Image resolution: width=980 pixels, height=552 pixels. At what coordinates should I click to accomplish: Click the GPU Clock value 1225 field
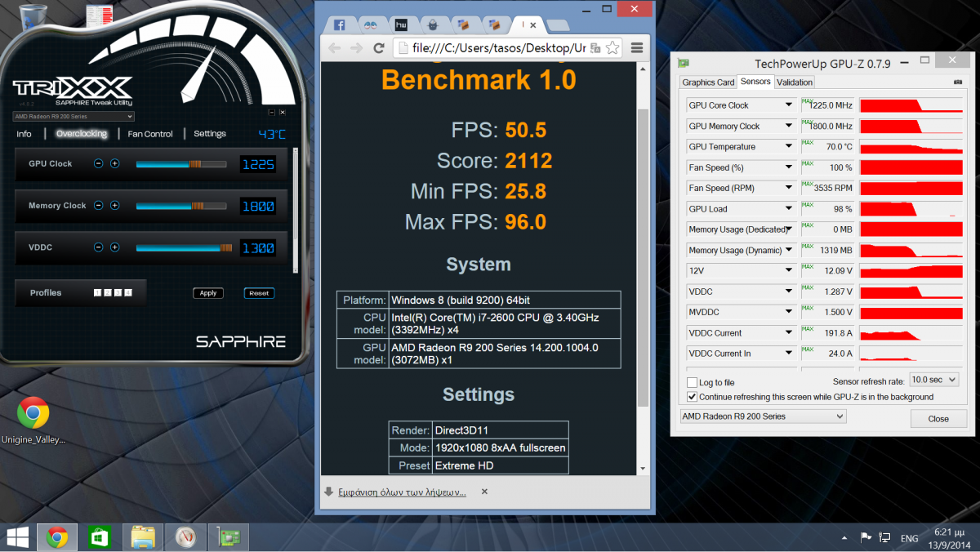tap(257, 165)
